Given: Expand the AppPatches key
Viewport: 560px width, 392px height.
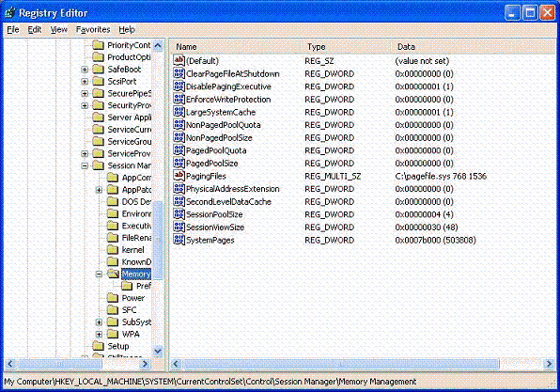Looking at the screenshot, I should pos(99,190).
